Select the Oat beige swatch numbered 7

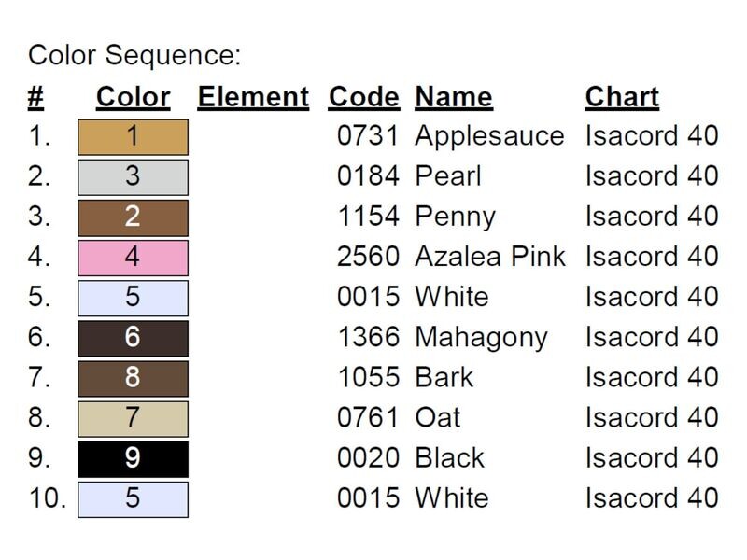tap(133, 419)
